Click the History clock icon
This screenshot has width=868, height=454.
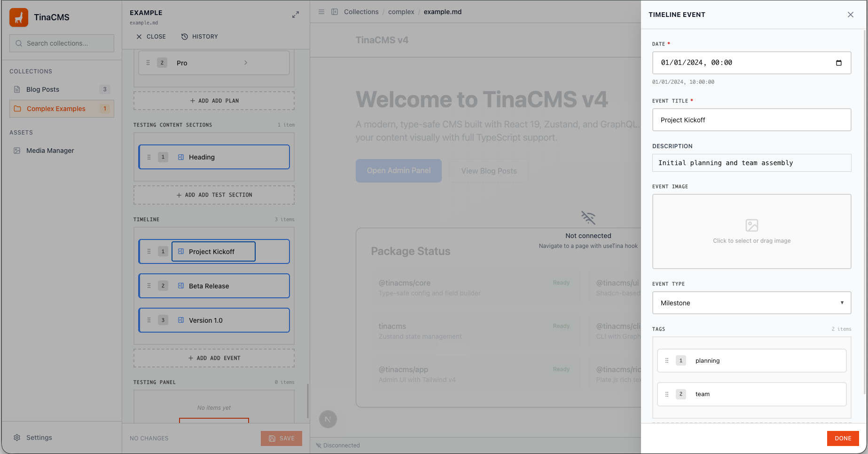[x=185, y=37]
